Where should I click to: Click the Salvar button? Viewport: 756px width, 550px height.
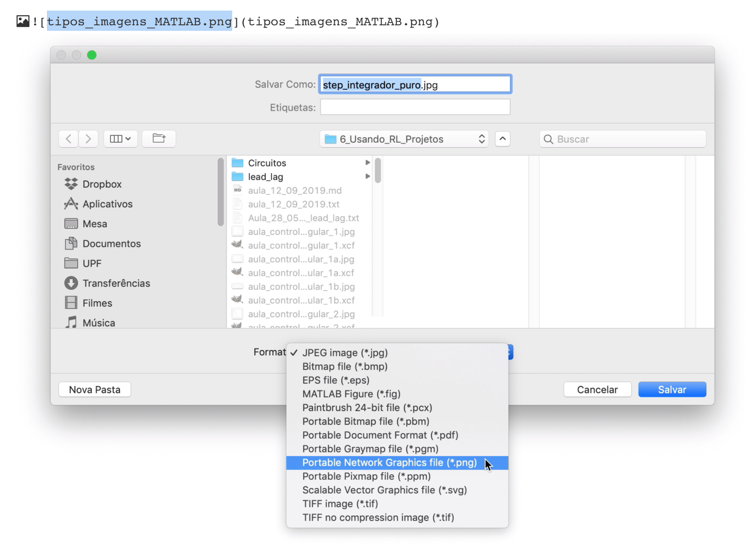pyautogui.click(x=672, y=390)
